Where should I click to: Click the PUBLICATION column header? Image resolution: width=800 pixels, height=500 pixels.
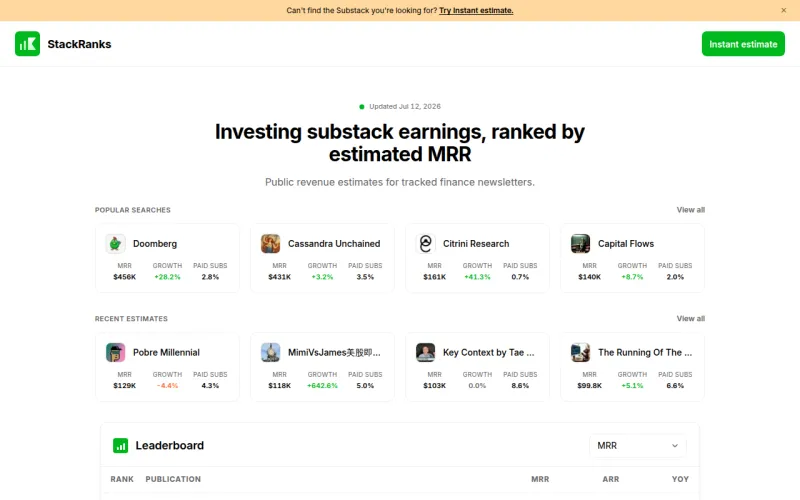[x=173, y=479]
